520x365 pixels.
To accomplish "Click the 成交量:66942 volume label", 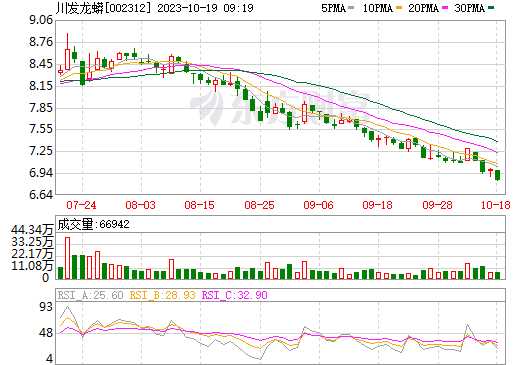I will pyautogui.click(x=93, y=224).
